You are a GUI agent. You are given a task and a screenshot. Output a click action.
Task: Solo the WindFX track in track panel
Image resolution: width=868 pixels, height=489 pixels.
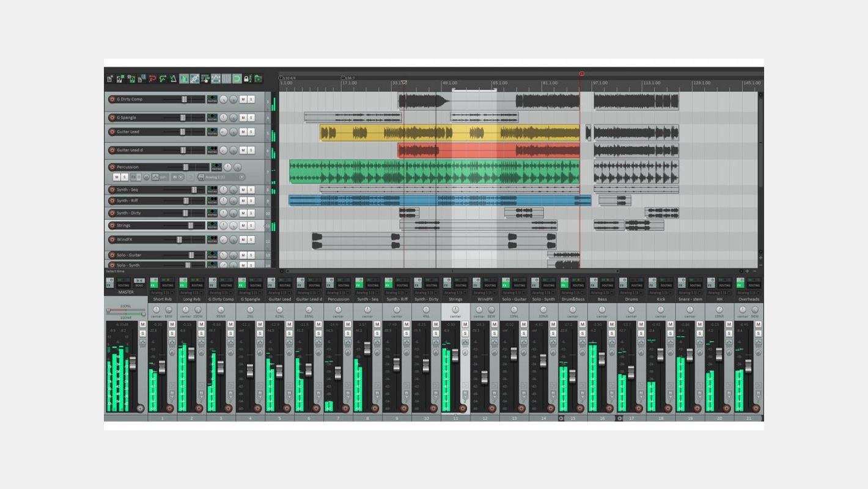pos(251,240)
